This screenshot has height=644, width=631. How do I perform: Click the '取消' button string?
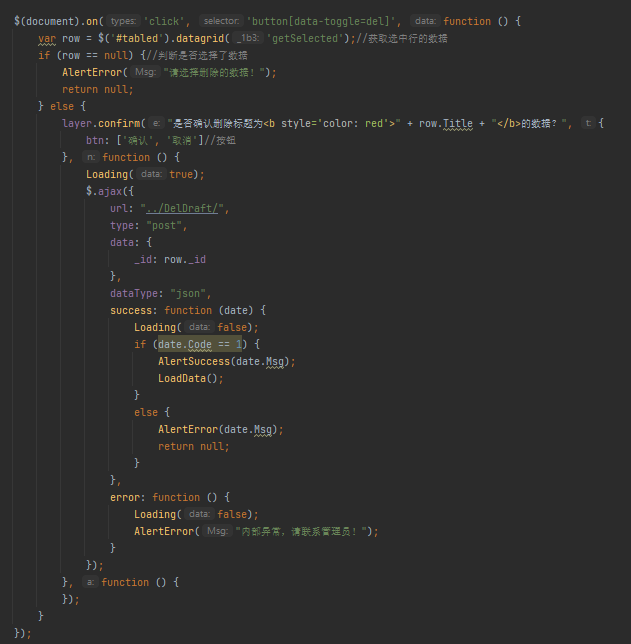click(182, 140)
